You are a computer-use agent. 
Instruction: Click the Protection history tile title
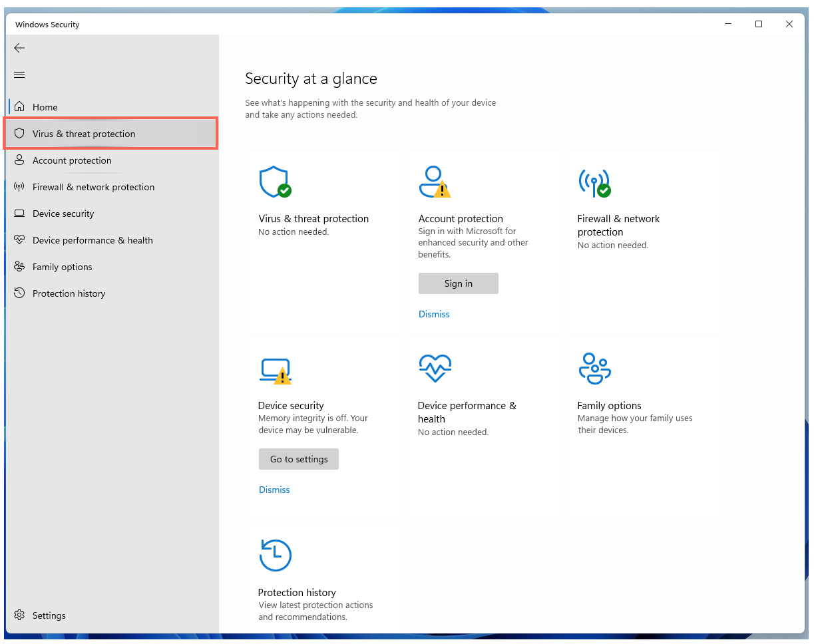[x=297, y=592]
